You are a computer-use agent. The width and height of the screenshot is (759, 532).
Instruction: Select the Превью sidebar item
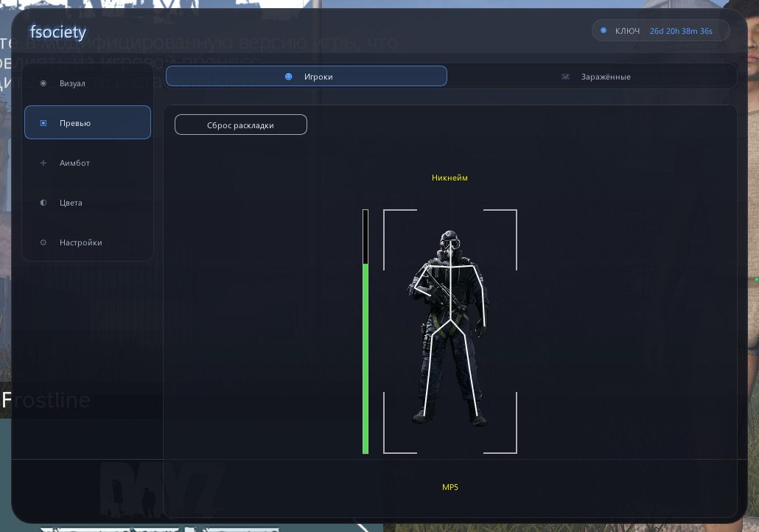[x=88, y=122]
